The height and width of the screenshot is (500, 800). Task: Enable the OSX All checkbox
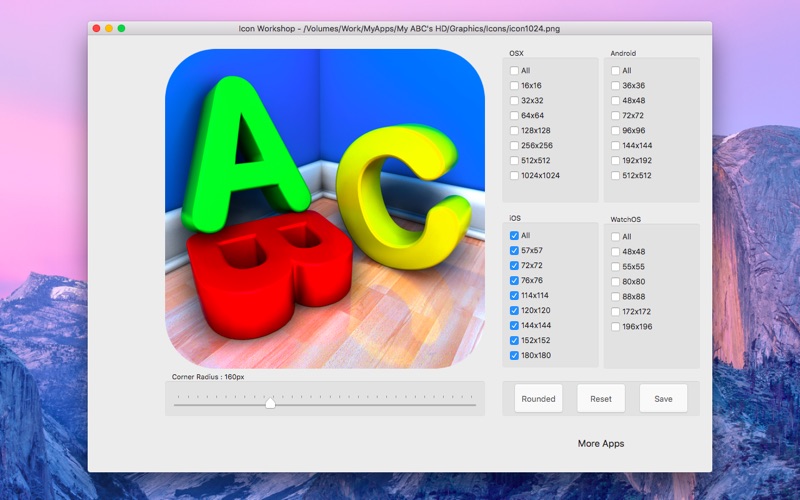point(514,71)
